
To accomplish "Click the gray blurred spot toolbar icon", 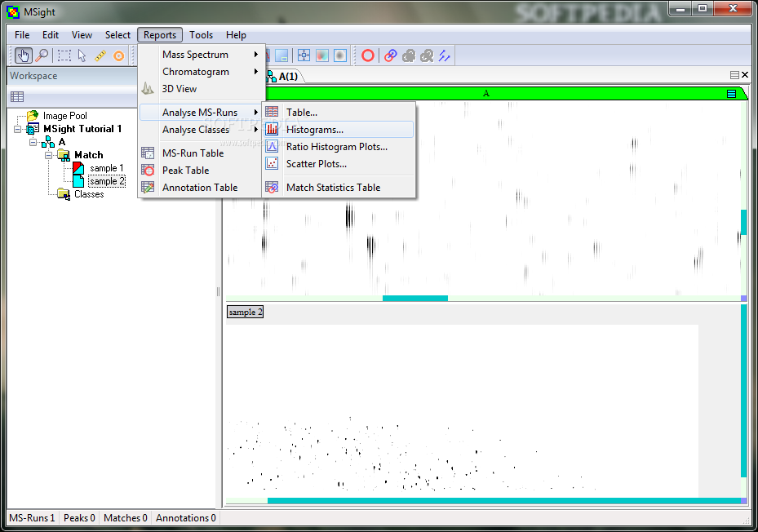I will coord(340,55).
